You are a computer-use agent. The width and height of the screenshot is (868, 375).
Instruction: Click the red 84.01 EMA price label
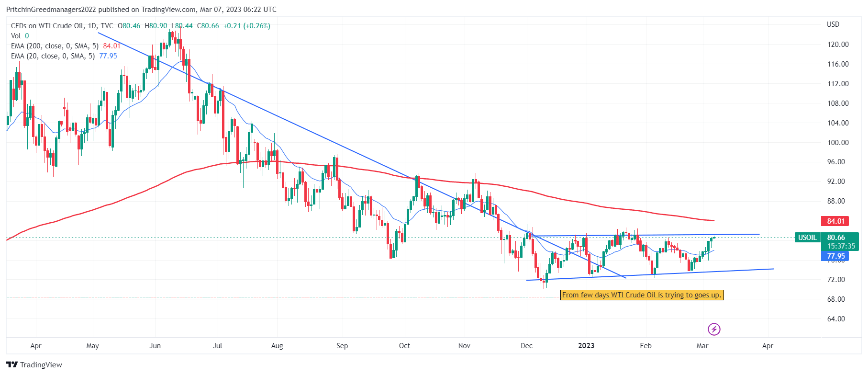coord(835,221)
